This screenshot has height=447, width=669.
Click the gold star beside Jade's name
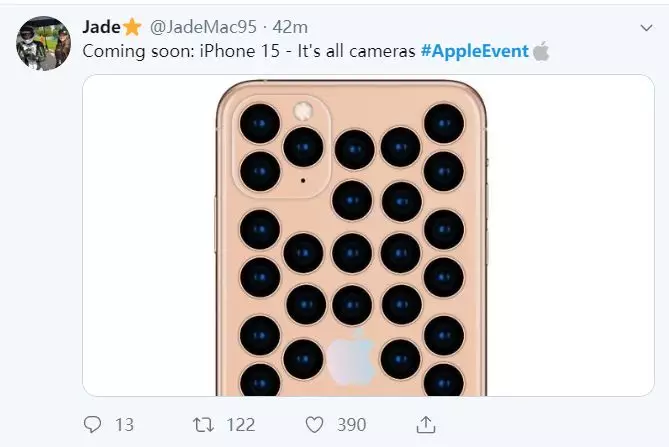pyautogui.click(x=133, y=25)
